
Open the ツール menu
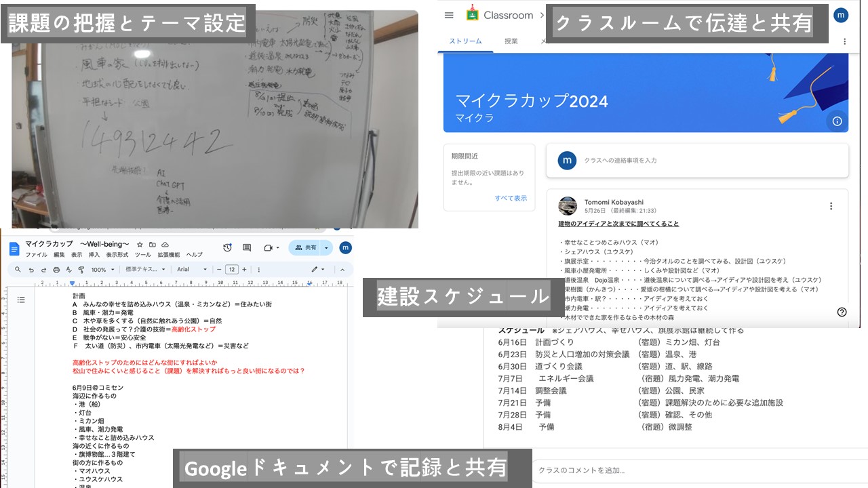(143, 255)
